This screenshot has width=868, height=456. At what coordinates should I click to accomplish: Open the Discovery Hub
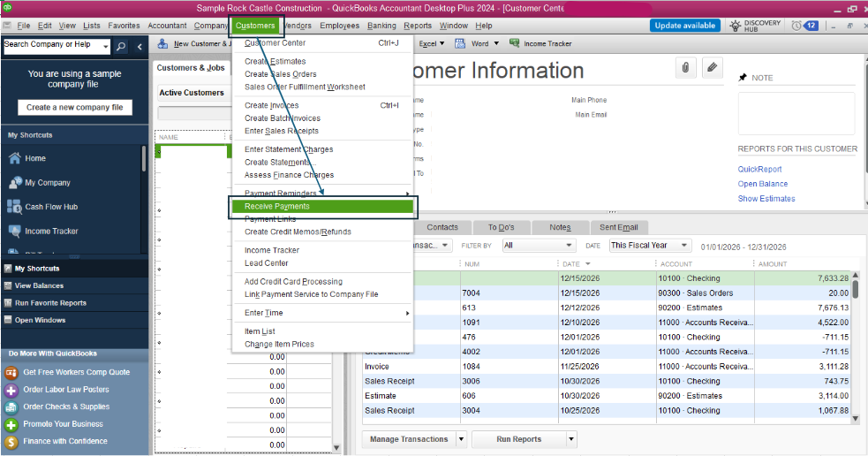coord(756,26)
